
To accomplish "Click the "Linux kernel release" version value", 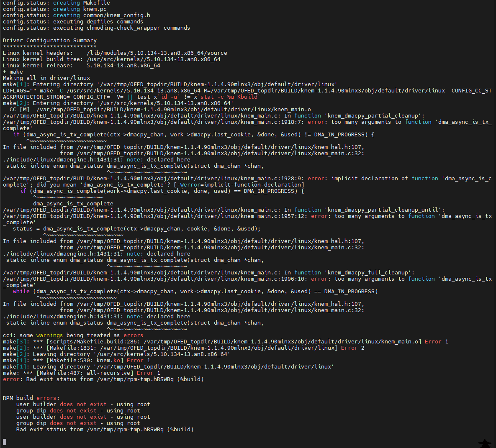I will 123,66.
